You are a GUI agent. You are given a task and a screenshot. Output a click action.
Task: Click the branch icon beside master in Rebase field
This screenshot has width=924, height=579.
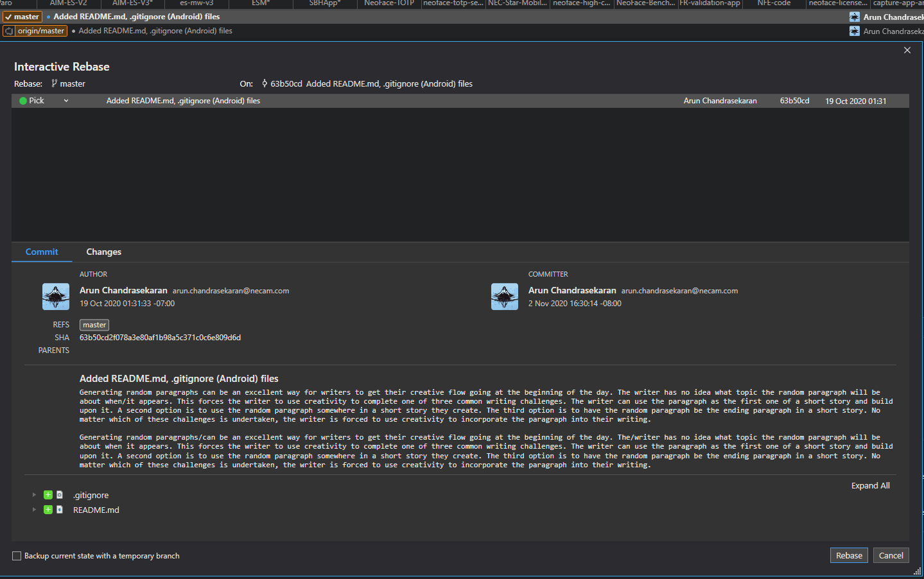(54, 83)
